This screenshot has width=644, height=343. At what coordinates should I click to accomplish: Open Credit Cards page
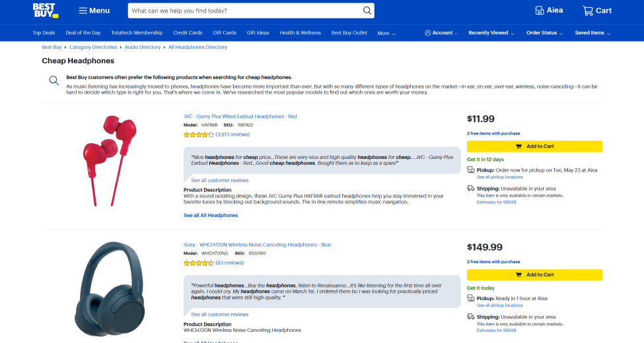click(x=188, y=33)
